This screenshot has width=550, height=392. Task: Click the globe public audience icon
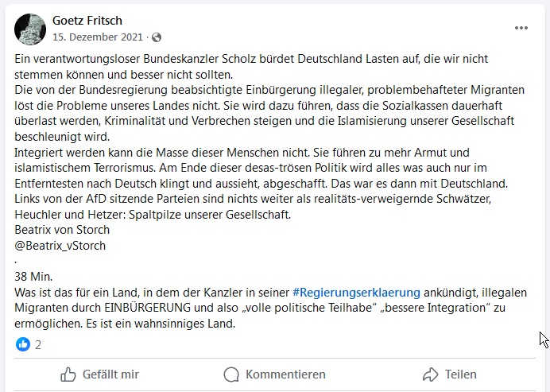coord(157,37)
